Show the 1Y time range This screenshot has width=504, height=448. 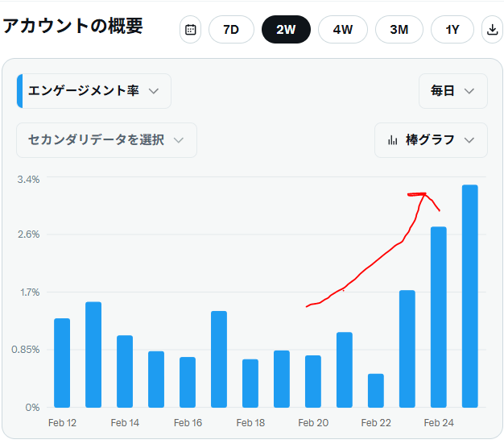click(x=452, y=30)
